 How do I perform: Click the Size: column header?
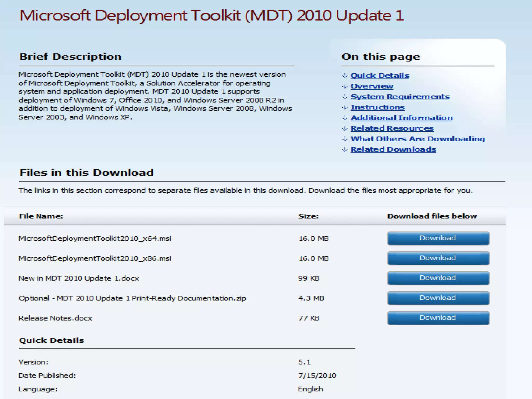coord(309,216)
